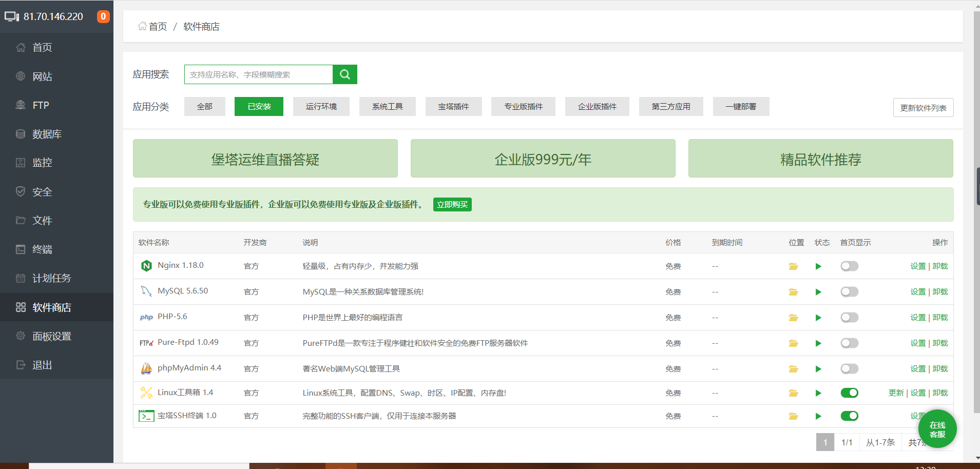Disable homepage display for 宝塔SSH终端 1.0
Viewport: 980px width, 469px height.
coord(849,416)
